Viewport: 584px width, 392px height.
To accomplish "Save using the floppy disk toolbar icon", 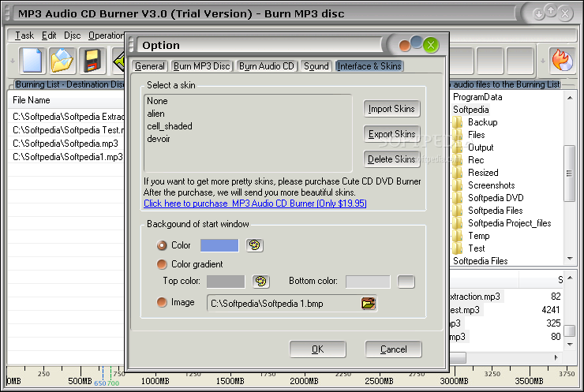I will [x=92, y=60].
